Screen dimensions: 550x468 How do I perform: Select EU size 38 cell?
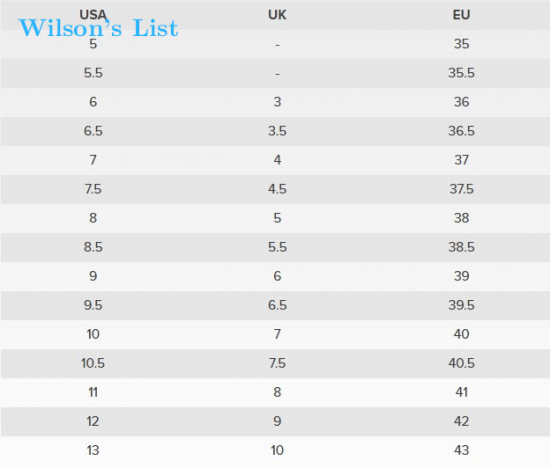coord(461,218)
